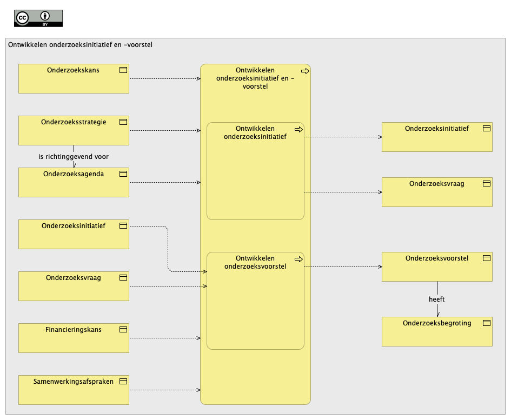Click the 'heeft' relation label
This screenshot has height=420, width=511.
point(437,299)
